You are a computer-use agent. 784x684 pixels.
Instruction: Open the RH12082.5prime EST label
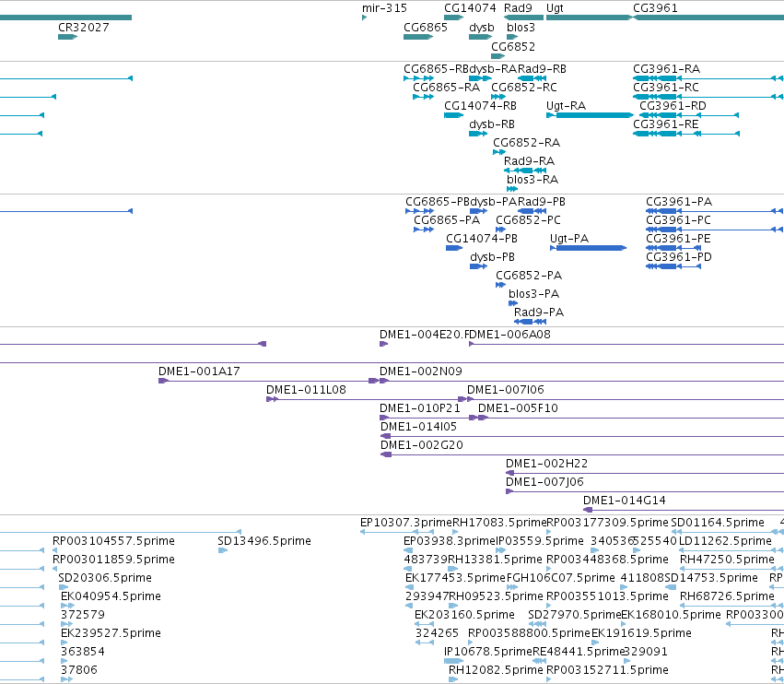point(496,670)
